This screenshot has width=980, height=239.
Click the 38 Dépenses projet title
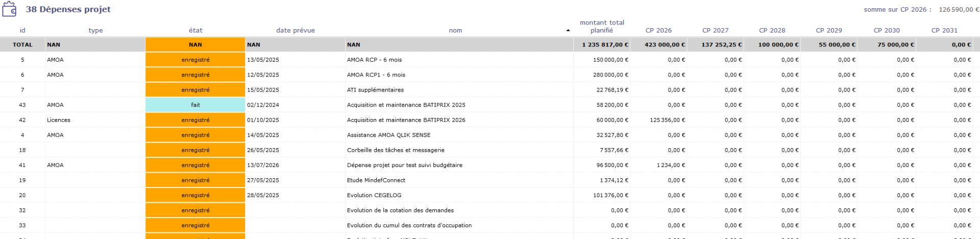(x=68, y=9)
